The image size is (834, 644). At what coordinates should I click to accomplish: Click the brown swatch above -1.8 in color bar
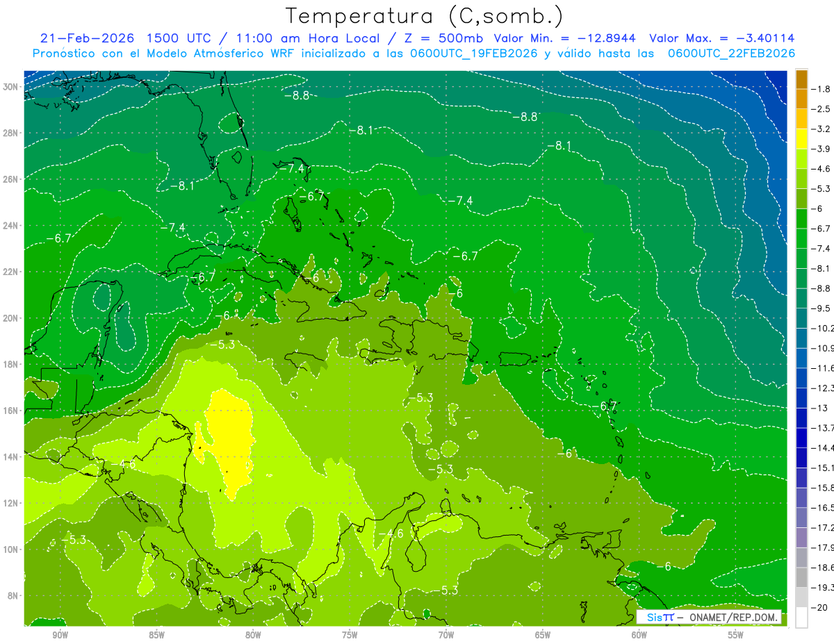tap(801, 79)
